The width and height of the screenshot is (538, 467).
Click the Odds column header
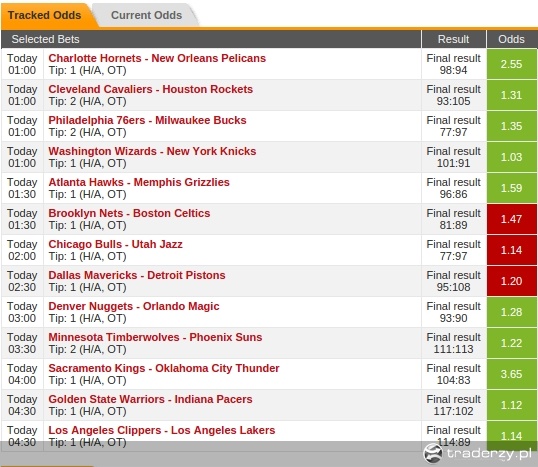pos(512,39)
